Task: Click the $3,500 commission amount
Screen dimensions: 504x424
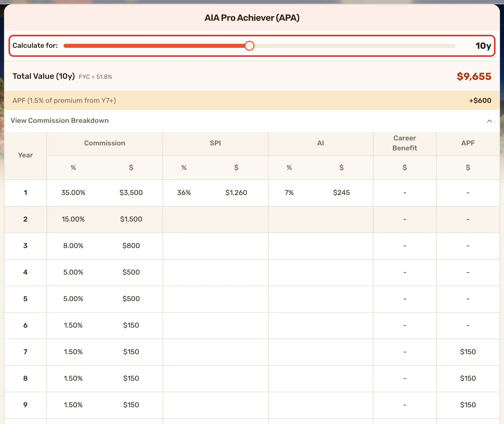Action: pyautogui.click(x=131, y=193)
